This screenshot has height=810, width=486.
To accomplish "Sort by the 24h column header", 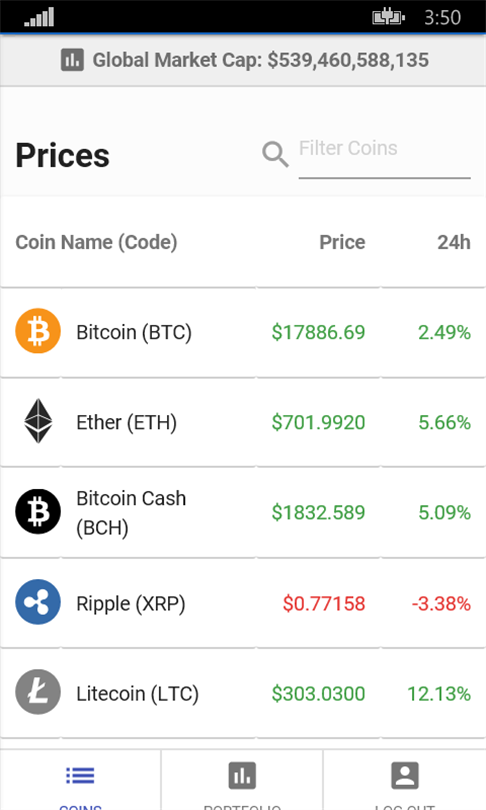I will (454, 242).
